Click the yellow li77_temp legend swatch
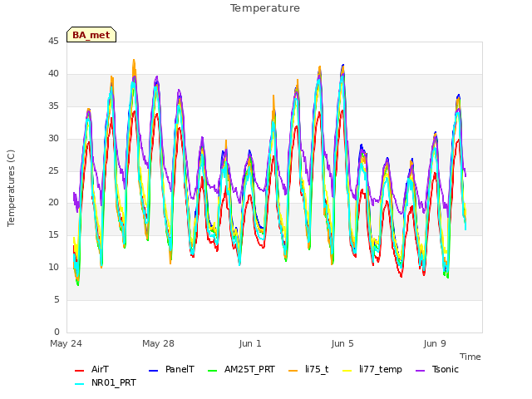The width and height of the screenshot is (532, 399). click(x=347, y=371)
